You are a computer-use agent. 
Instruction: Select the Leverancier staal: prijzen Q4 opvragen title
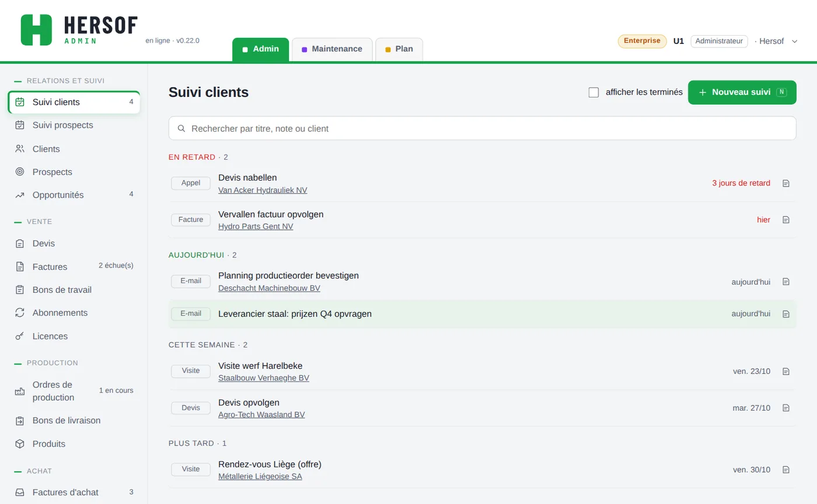(295, 314)
